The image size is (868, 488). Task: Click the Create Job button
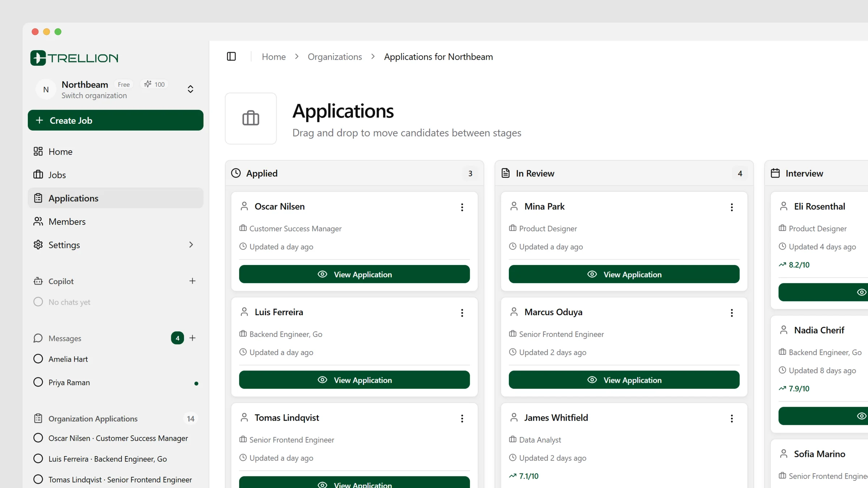(x=116, y=120)
